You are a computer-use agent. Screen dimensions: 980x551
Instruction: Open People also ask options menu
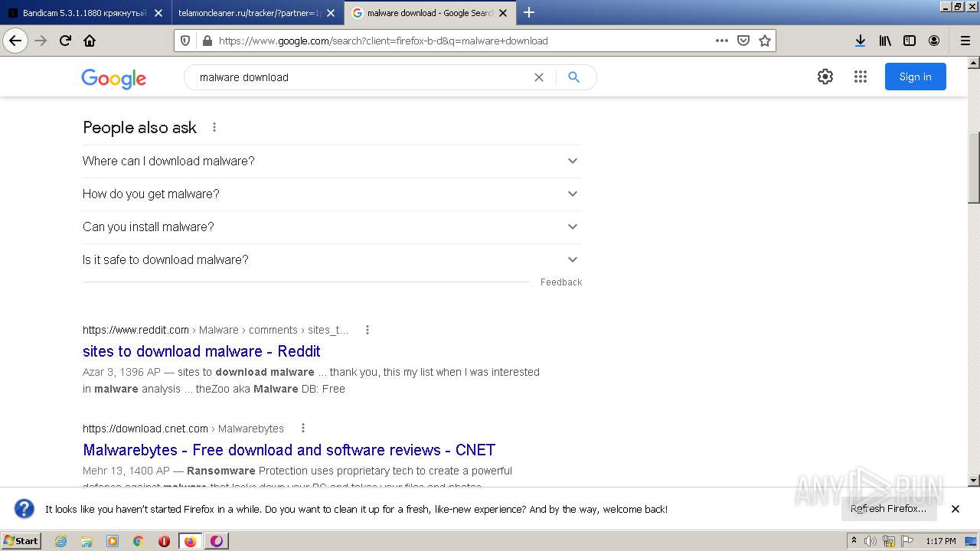214,127
